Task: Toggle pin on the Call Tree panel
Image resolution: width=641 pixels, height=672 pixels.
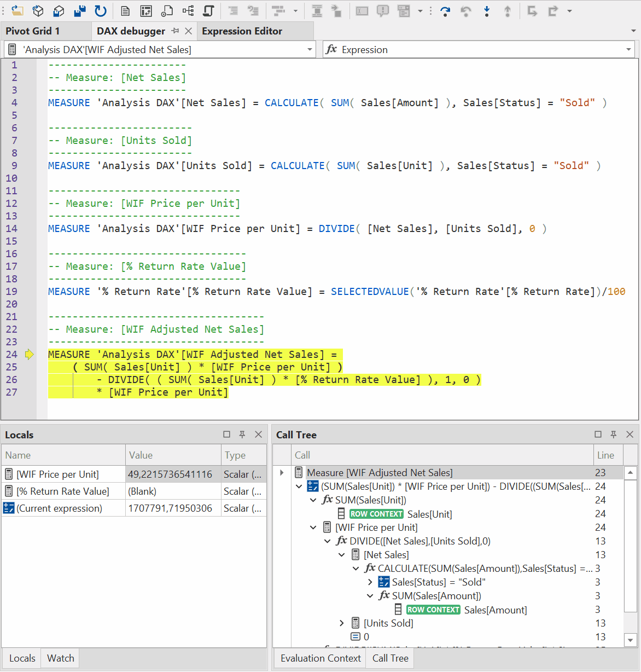Action: pos(614,435)
